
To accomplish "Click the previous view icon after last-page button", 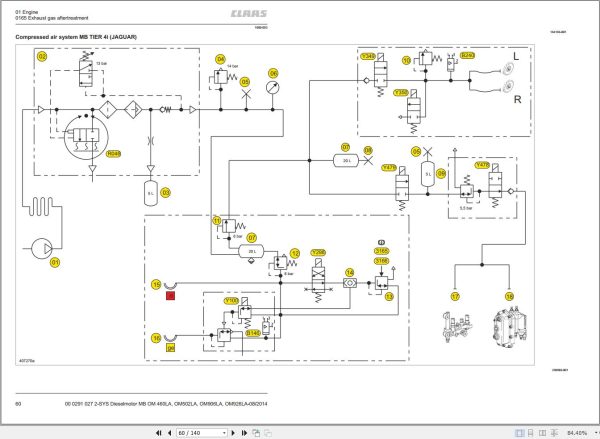I will click(x=256, y=433).
